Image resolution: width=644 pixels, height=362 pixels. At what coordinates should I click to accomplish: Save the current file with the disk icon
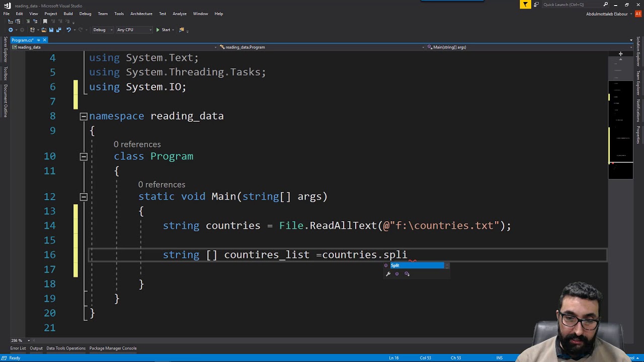51,30
